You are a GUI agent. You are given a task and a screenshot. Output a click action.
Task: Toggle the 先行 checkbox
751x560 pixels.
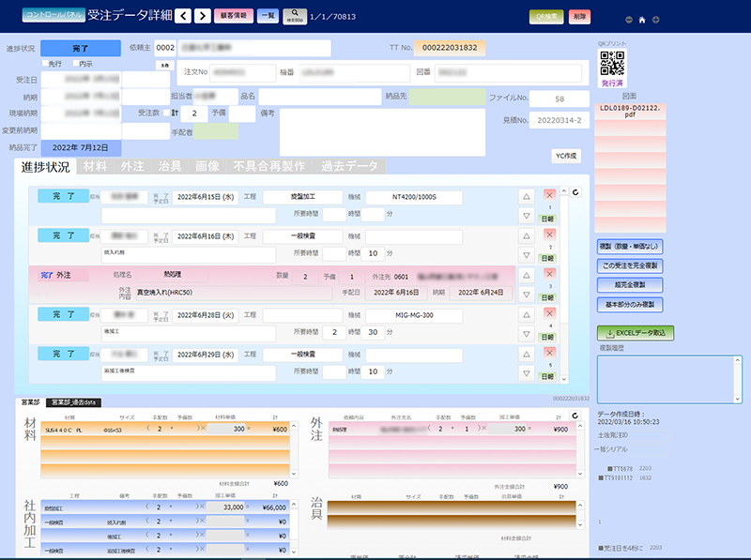[x=44, y=64]
